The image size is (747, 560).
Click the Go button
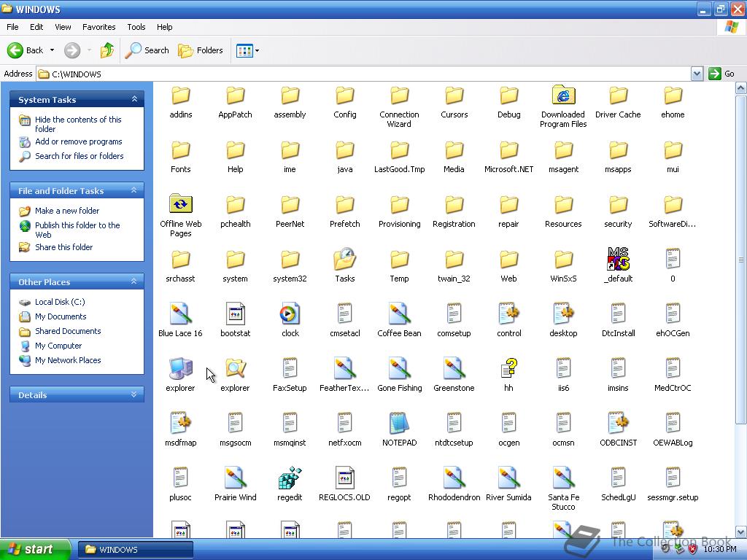(x=721, y=74)
